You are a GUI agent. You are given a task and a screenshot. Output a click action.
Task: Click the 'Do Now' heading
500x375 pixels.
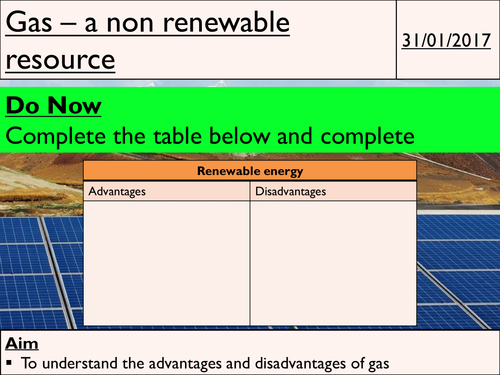[53, 106]
